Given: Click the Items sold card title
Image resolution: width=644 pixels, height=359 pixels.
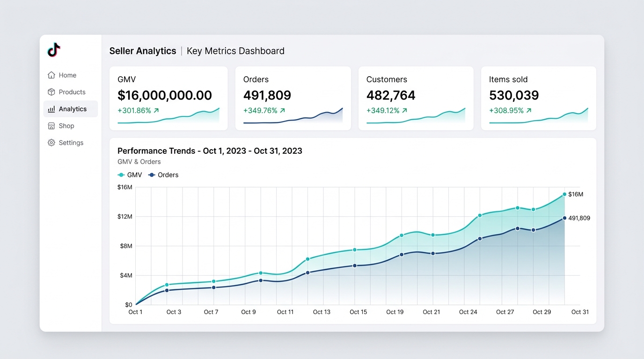Looking at the screenshot, I should (x=508, y=79).
